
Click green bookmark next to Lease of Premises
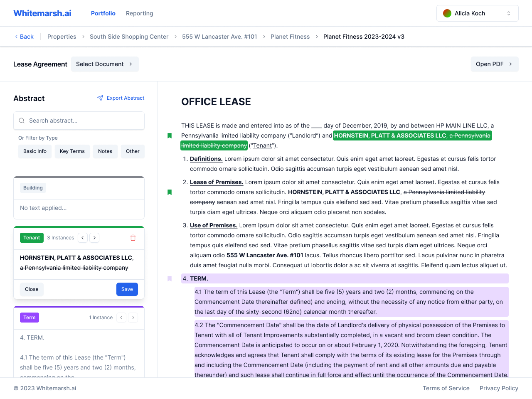coord(170,192)
